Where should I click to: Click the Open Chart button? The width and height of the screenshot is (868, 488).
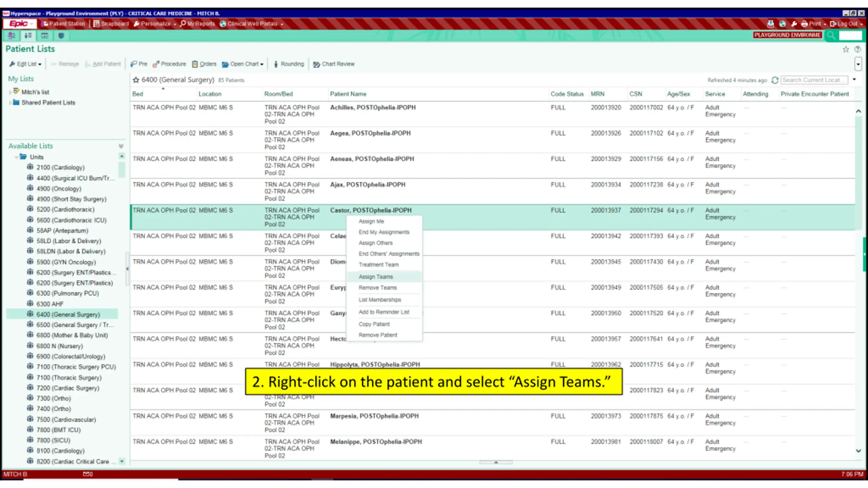(243, 64)
